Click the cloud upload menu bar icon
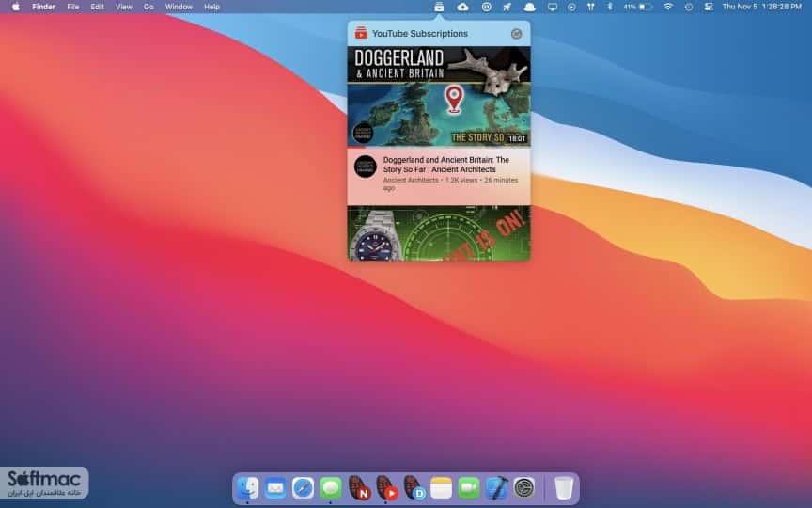 [463, 7]
